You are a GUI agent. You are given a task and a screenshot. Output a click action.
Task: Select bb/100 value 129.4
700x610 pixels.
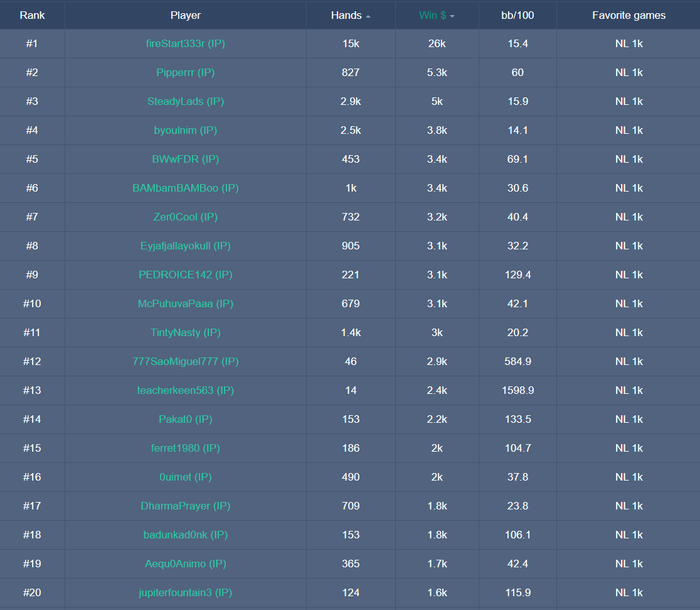coord(517,275)
